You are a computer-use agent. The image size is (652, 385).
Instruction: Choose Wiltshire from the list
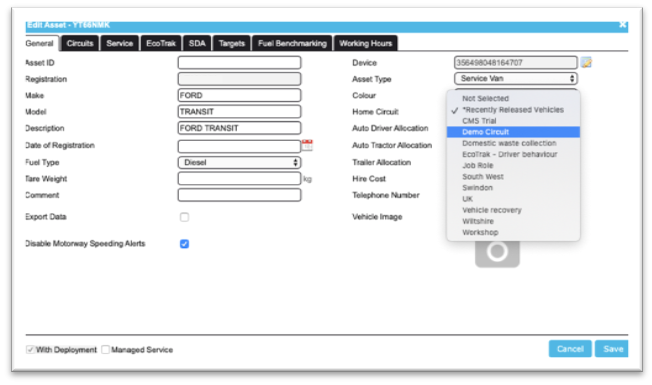513,221
